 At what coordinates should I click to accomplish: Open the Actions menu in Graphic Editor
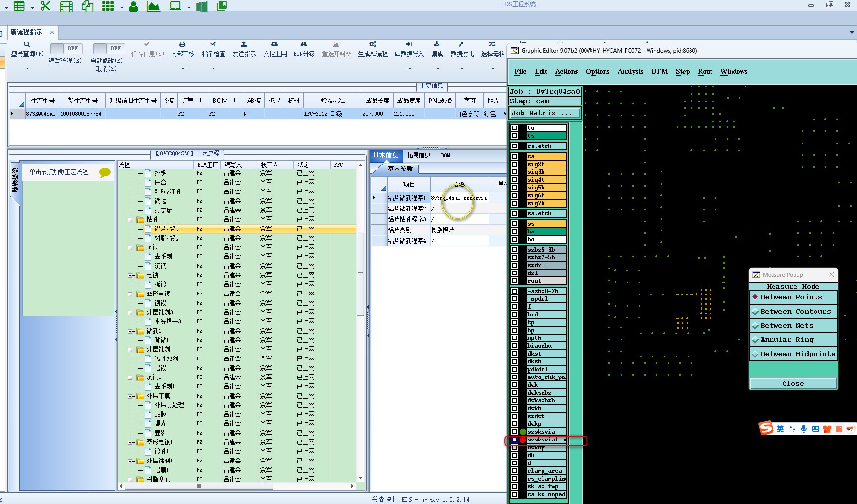coord(566,71)
